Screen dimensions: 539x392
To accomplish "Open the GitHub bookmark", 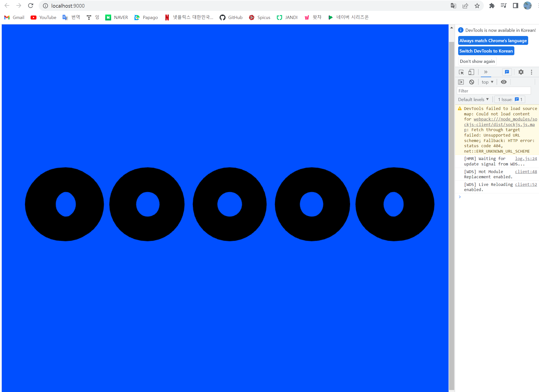I will click(x=231, y=17).
